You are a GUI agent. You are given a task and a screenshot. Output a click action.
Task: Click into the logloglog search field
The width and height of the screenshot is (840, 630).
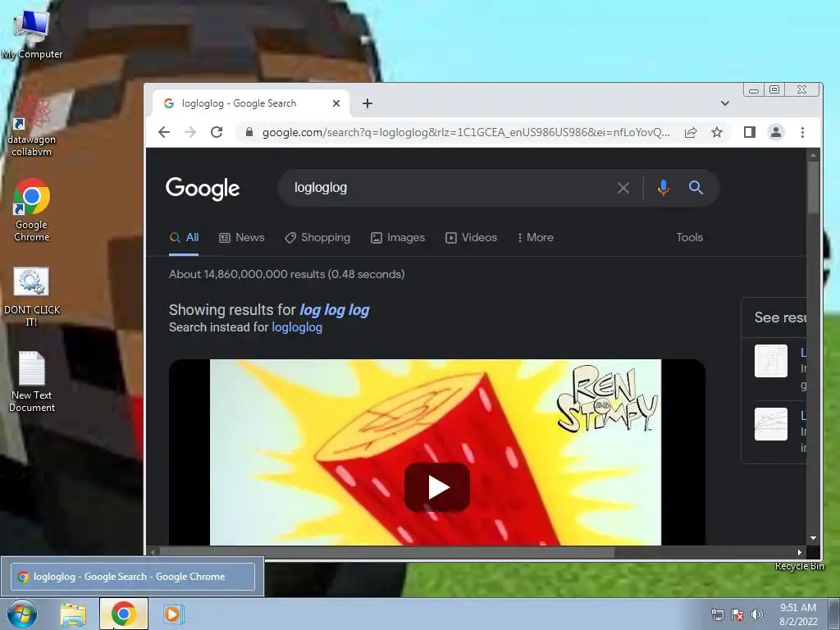pos(450,188)
